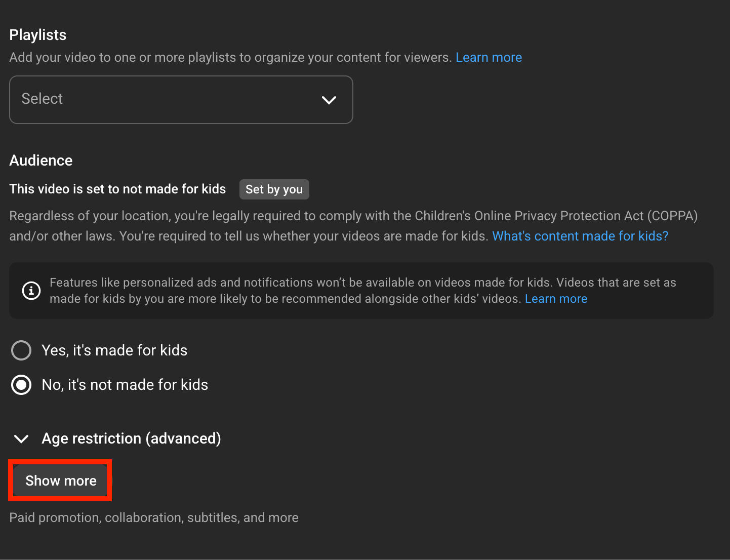Image resolution: width=730 pixels, height=560 pixels.
Task: Open the Learn more link beside playlists description
Action: [489, 57]
